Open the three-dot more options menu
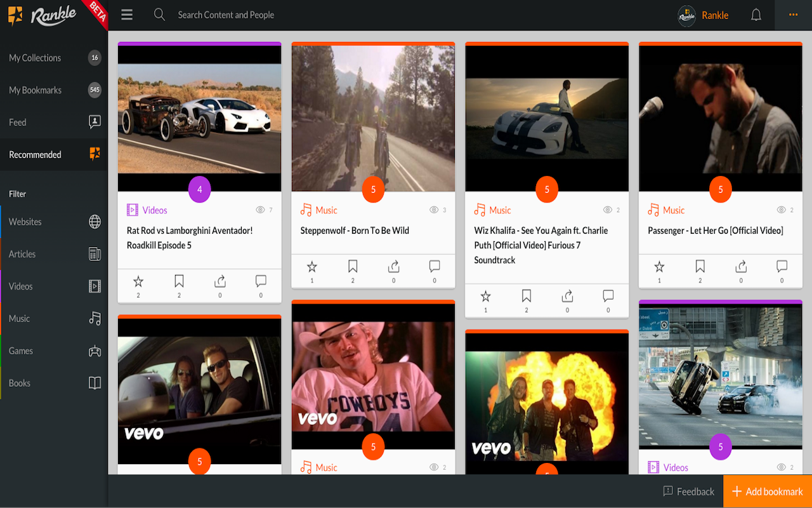This screenshot has width=812, height=508. point(794,15)
